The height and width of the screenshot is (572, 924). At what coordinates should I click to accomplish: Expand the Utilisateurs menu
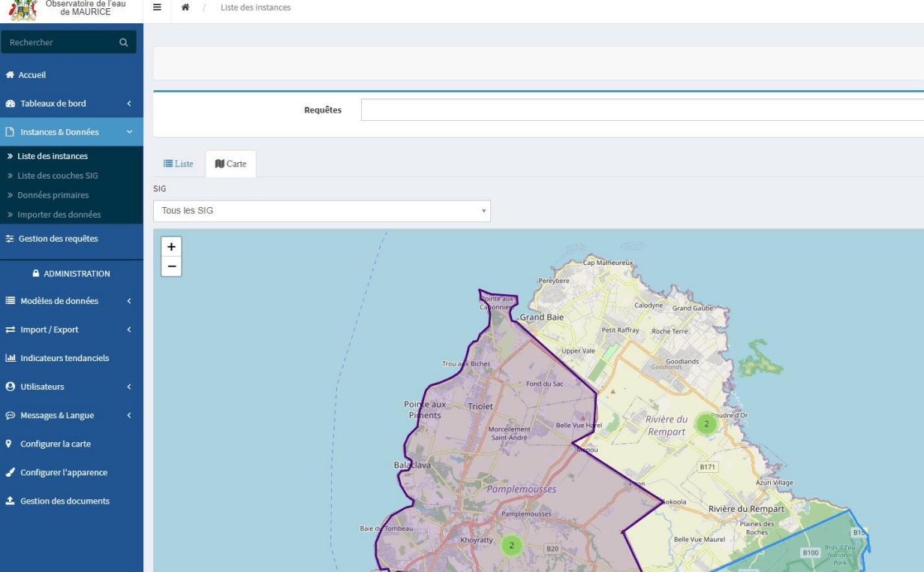click(71, 387)
